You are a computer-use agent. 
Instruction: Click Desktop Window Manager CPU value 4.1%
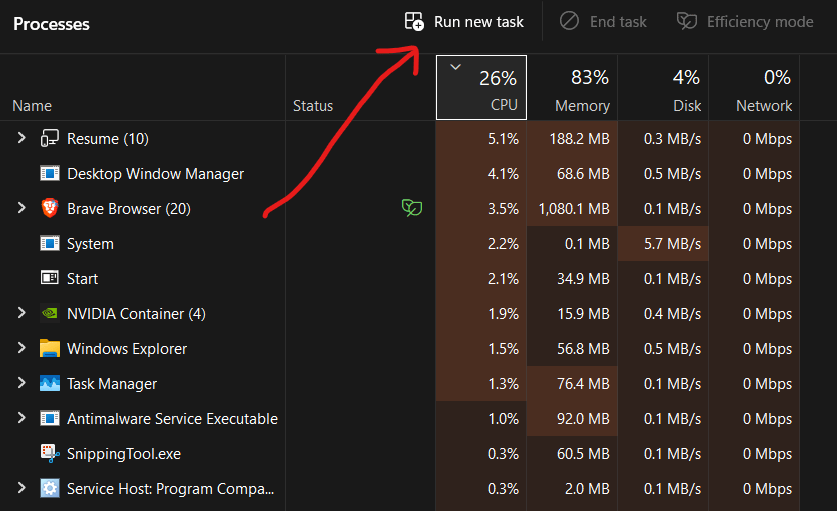tap(503, 174)
